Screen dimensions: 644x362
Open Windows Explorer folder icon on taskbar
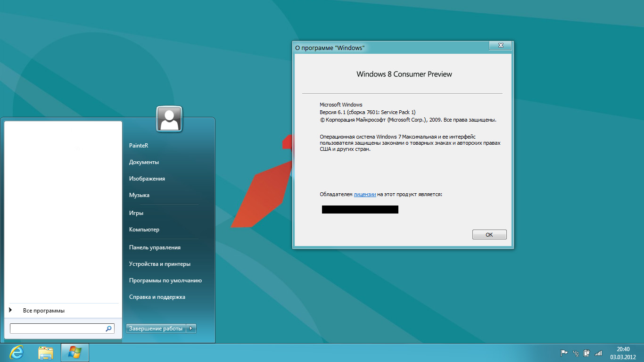coord(46,353)
